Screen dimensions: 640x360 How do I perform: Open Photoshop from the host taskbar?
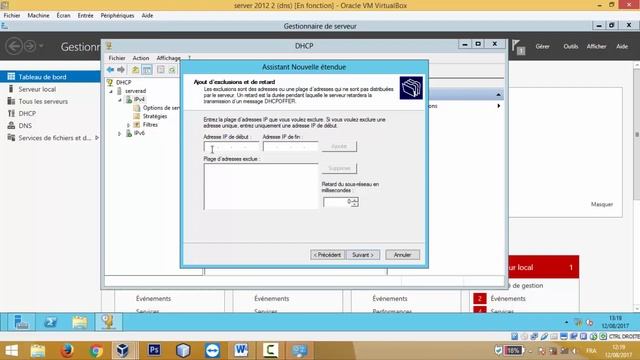[x=154, y=350]
